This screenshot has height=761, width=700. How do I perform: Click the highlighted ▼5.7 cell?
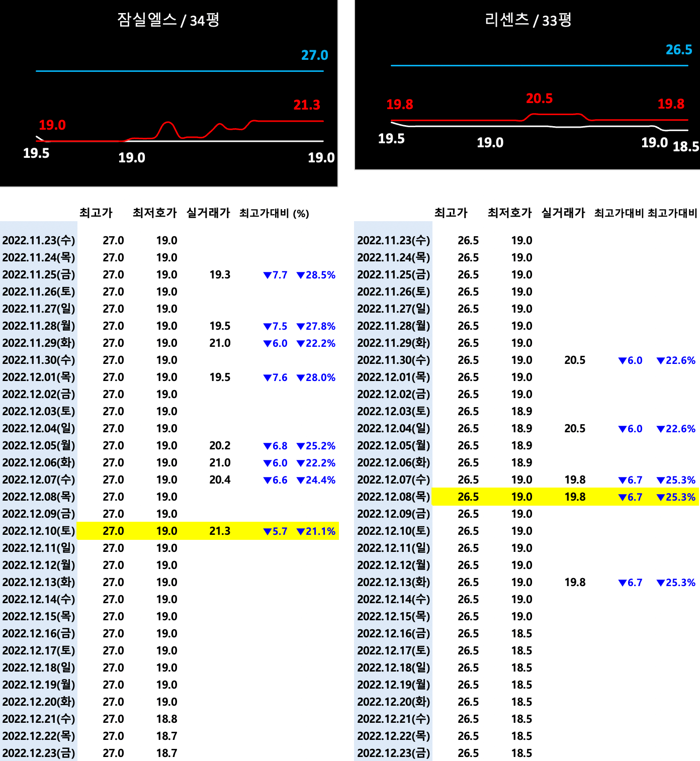click(x=275, y=531)
